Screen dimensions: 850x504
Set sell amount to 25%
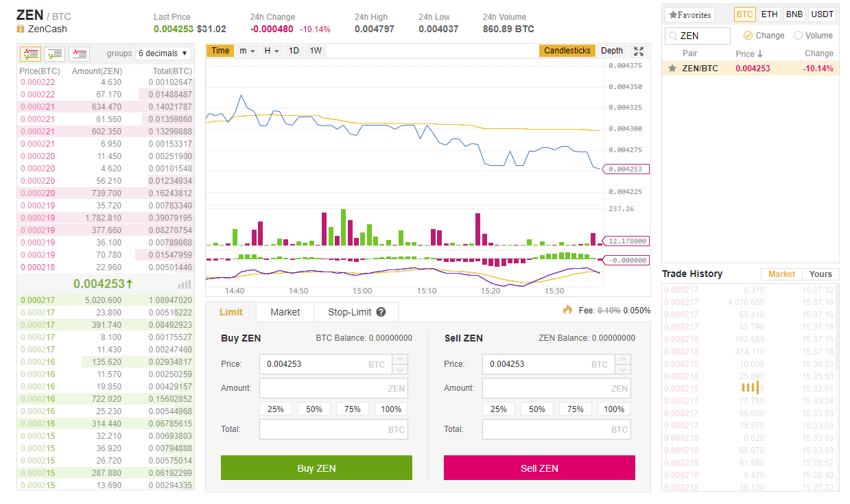point(499,409)
